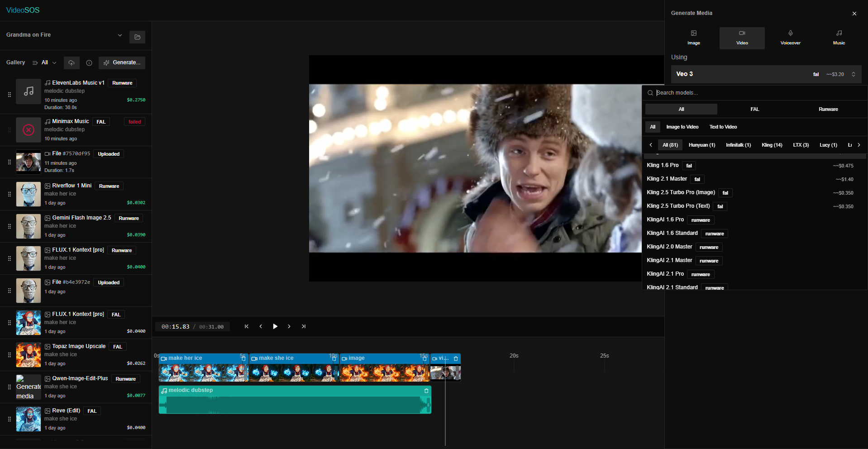Click the Generate... button
The width and height of the screenshot is (868, 449).
[x=121, y=63]
